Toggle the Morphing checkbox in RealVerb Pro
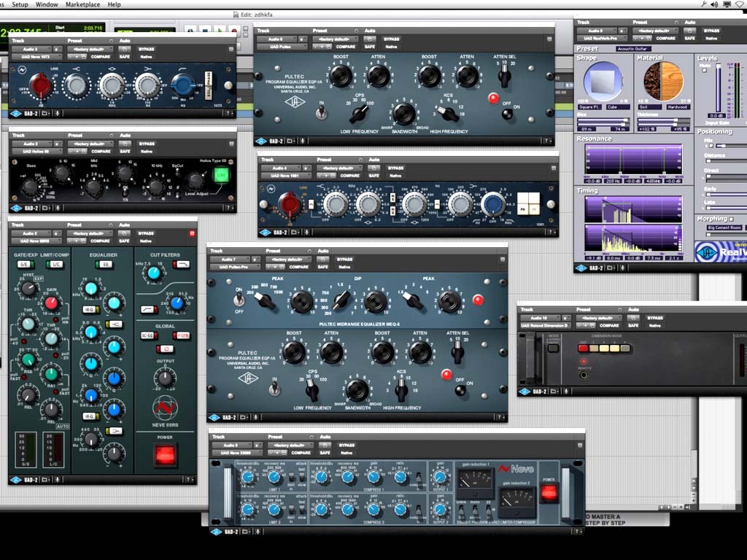Viewport: 747px width, 560px height. click(732, 219)
